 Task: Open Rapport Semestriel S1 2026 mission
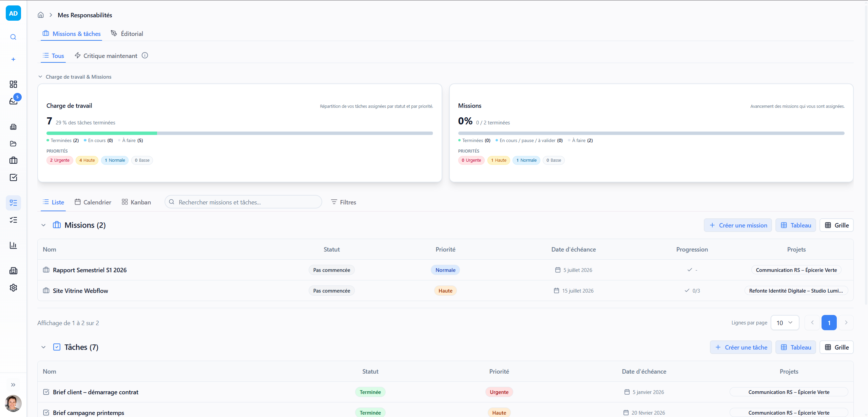(x=90, y=270)
